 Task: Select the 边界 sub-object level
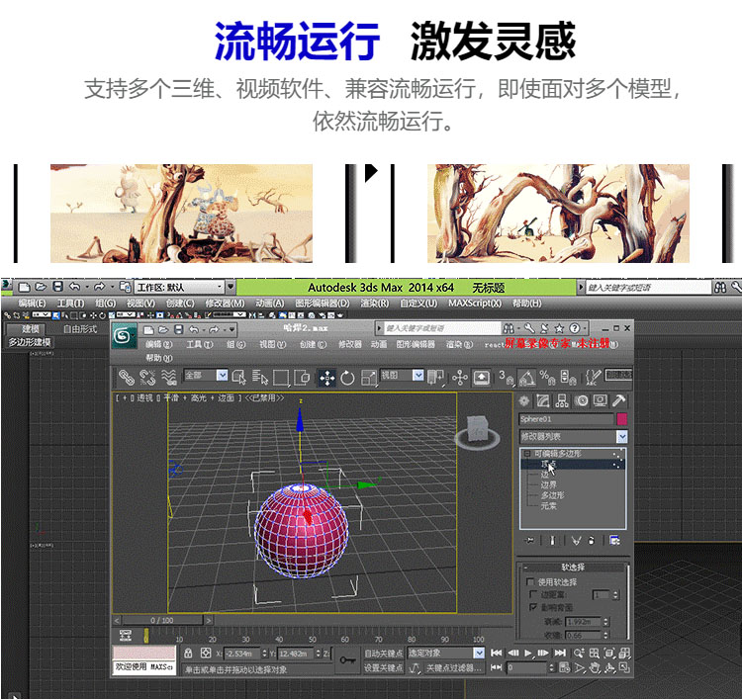click(548, 484)
